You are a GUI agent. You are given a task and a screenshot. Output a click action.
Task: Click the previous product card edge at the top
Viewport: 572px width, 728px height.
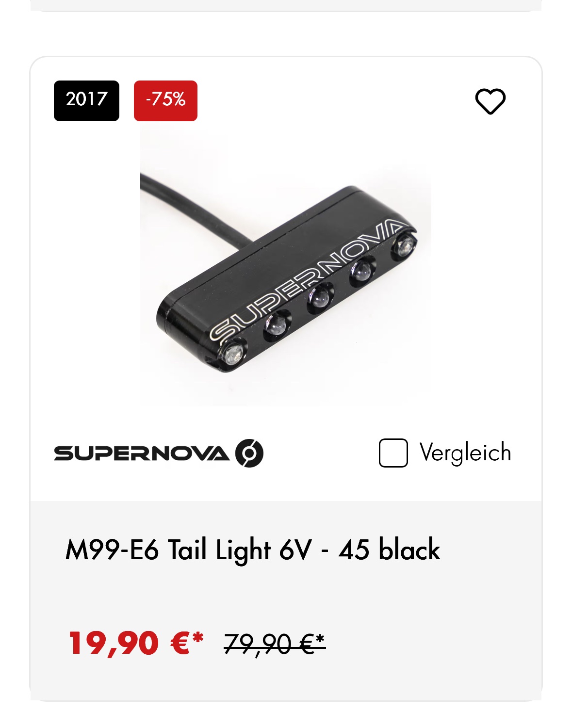286,6
